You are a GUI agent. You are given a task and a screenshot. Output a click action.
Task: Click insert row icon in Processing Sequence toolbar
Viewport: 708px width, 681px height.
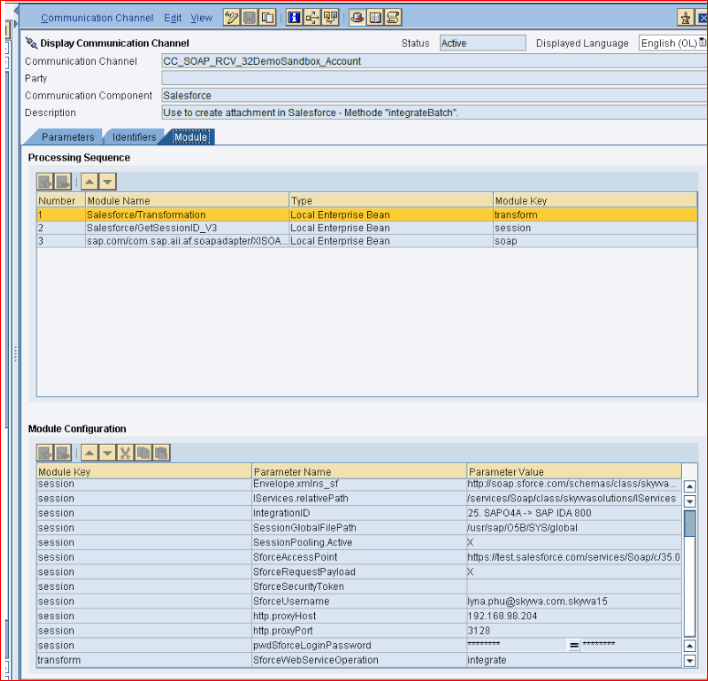[x=46, y=181]
